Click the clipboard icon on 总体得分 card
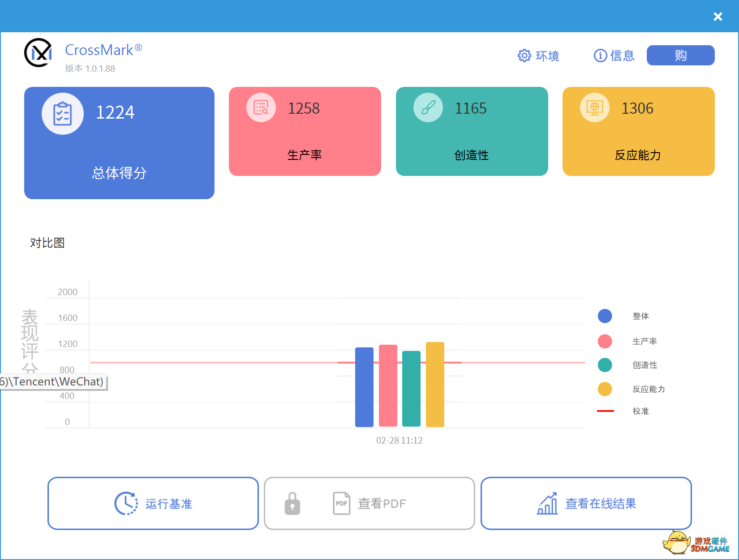 click(x=62, y=113)
